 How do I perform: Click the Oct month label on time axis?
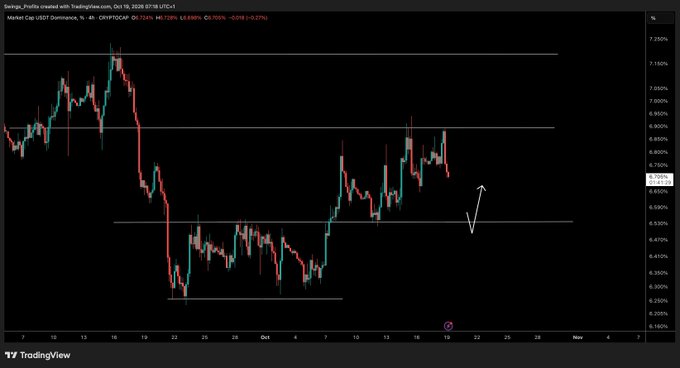click(265, 337)
